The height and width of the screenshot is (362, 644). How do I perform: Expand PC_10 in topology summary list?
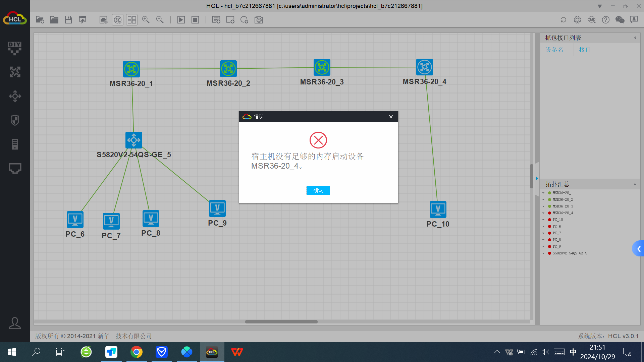(543, 220)
